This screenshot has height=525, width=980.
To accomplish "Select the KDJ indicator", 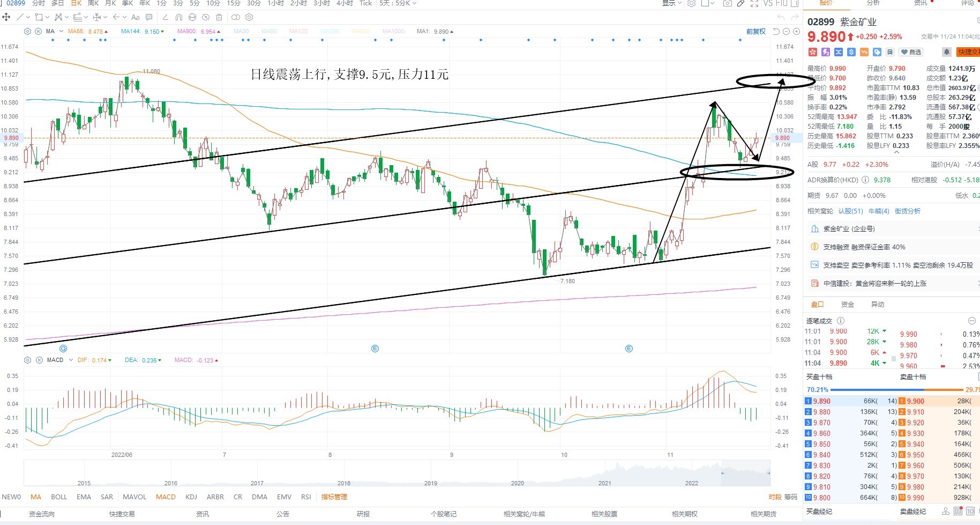I will [191, 497].
